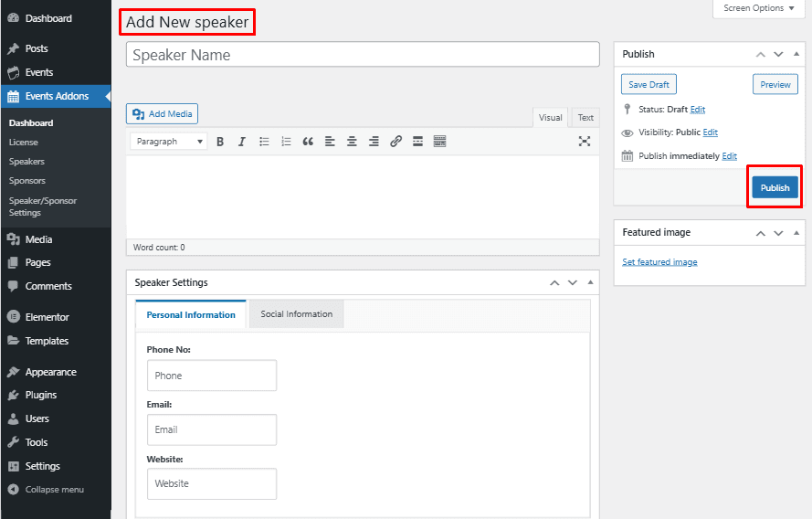Insert the Read More tag

pyautogui.click(x=417, y=142)
